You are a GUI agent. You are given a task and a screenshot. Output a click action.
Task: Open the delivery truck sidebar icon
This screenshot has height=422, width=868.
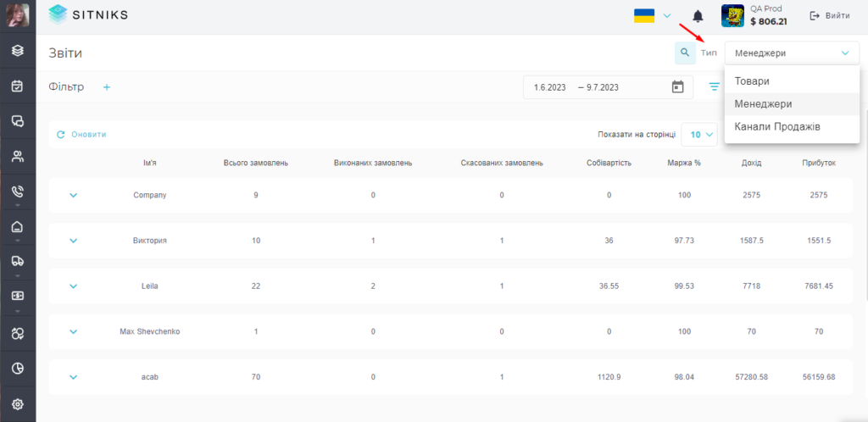[x=18, y=262]
